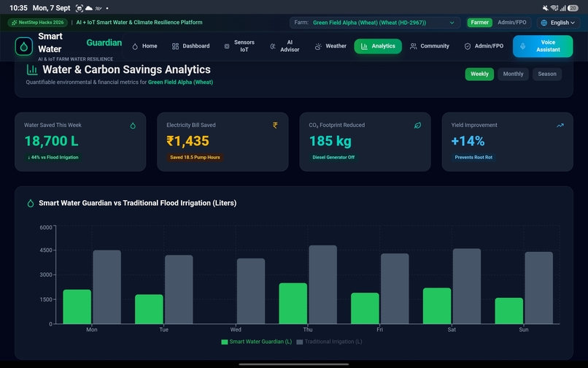Image resolution: width=588 pixels, height=368 pixels.
Task: Click Saturday's green Smart Water bar
Action: pyautogui.click(x=437, y=306)
